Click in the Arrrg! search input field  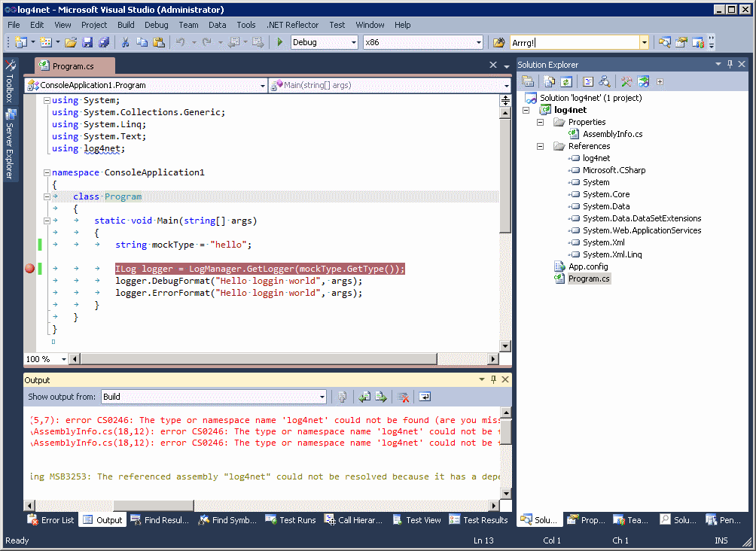click(x=575, y=42)
